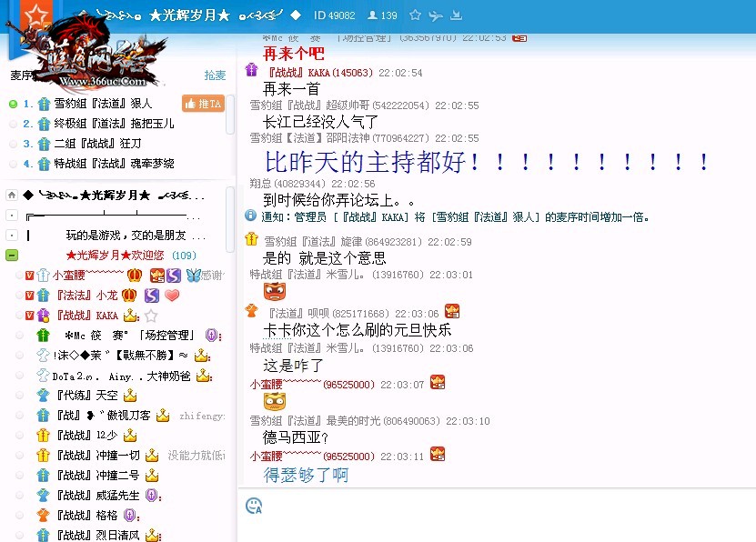Select user 『法法』小龙 in member list
The image size is (756, 542).
coord(86,296)
